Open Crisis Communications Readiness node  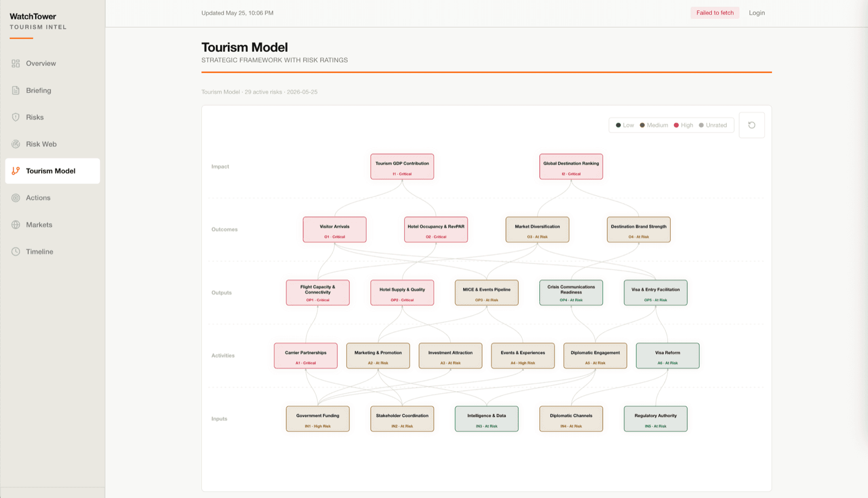pos(571,293)
